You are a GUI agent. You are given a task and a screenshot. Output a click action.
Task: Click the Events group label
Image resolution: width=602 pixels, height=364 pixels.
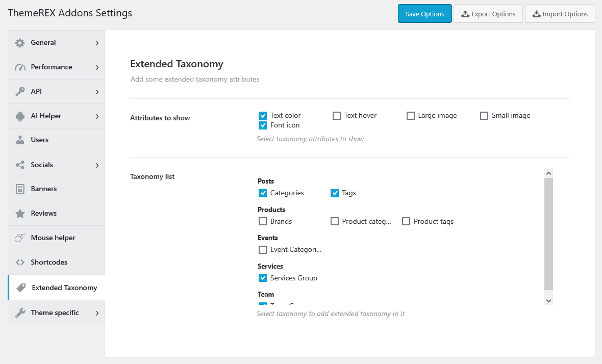coord(268,238)
